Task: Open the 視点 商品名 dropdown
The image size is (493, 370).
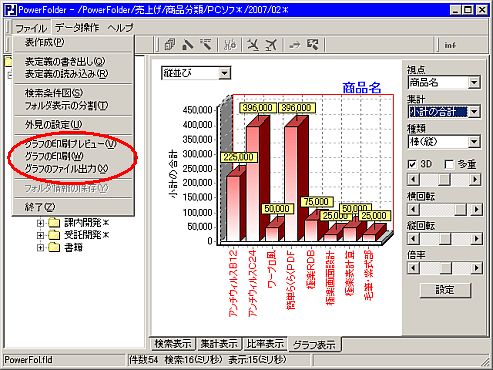Action: point(474,82)
